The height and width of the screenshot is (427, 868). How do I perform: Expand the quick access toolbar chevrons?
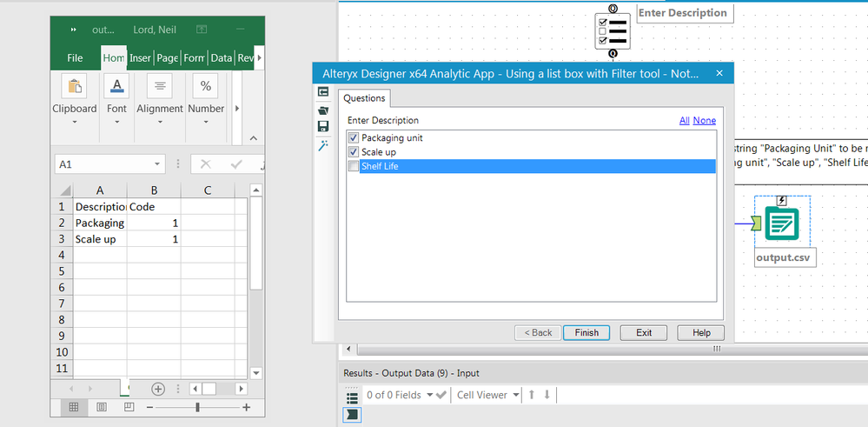point(73,30)
